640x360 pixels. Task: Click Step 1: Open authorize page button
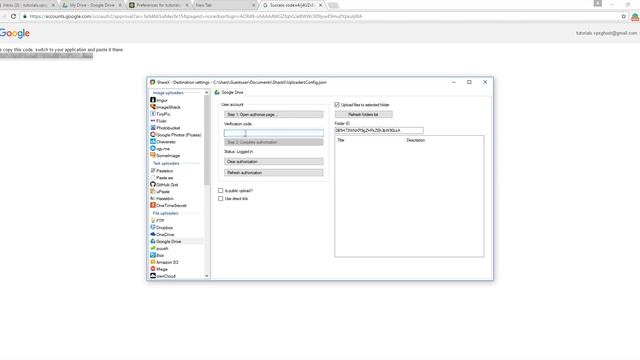tap(273, 115)
